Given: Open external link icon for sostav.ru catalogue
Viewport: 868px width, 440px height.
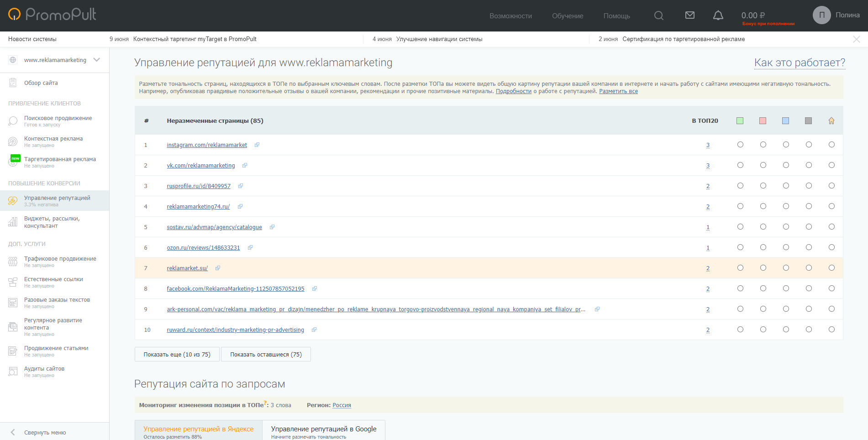Looking at the screenshot, I should (272, 227).
